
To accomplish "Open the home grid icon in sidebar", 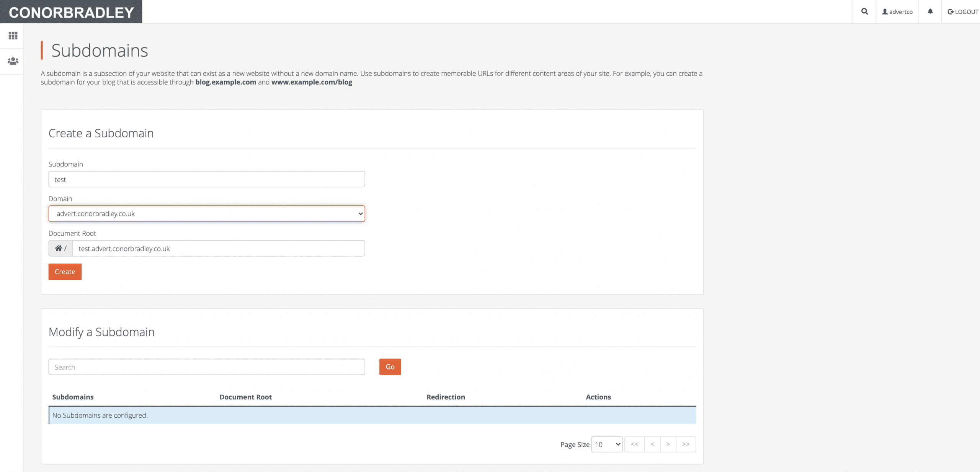I will click(x=13, y=36).
